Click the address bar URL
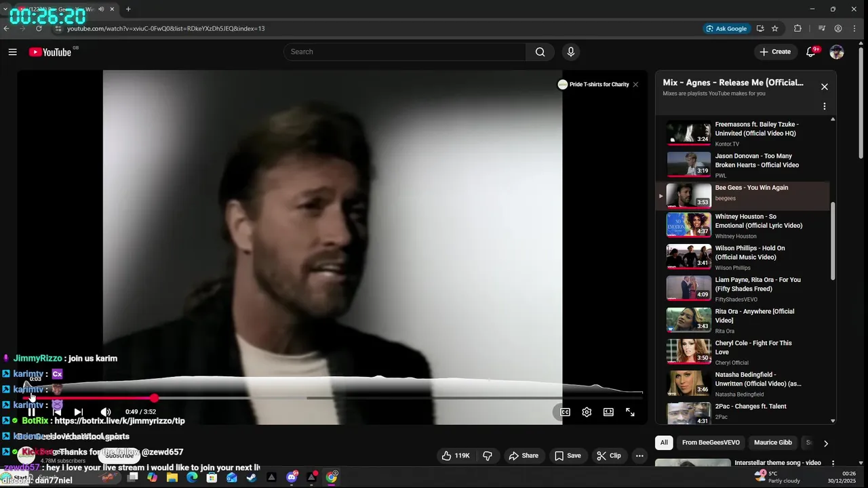The width and height of the screenshot is (868, 488). click(x=165, y=28)
